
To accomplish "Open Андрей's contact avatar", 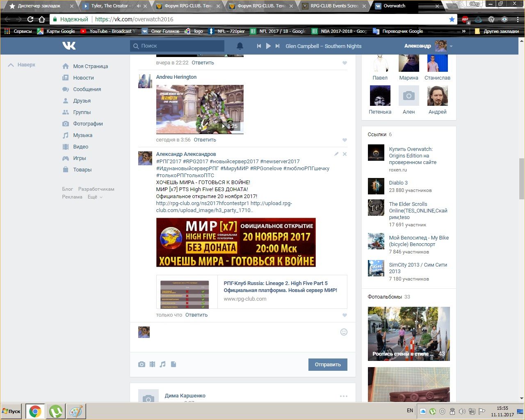I will coord(437,96).
